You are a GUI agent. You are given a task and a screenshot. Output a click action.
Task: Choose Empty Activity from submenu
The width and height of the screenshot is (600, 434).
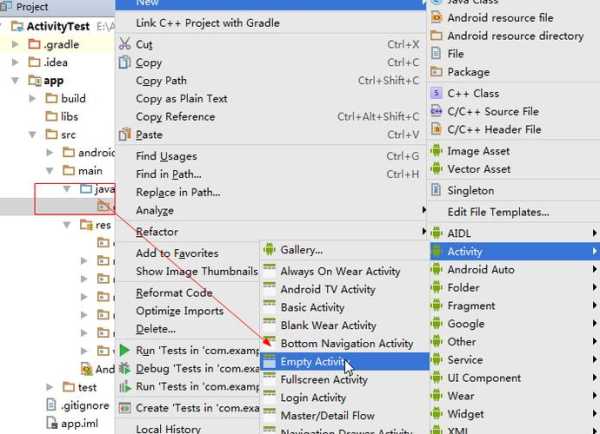[344, 361]
